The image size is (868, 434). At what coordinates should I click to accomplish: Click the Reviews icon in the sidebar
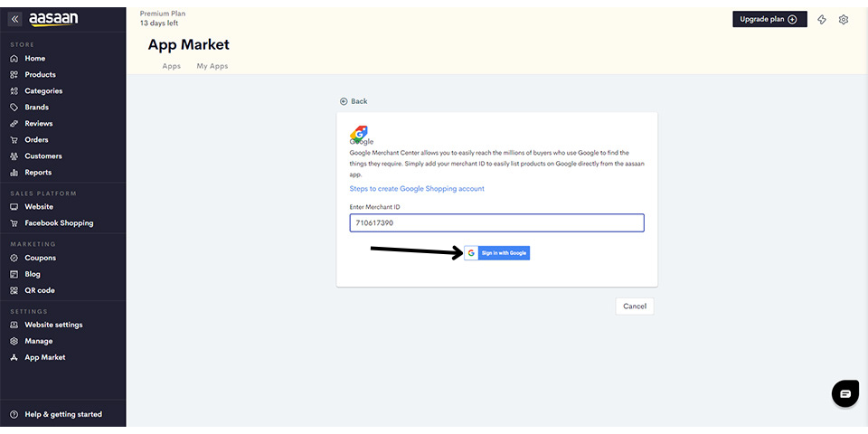(x=14, y=124)
